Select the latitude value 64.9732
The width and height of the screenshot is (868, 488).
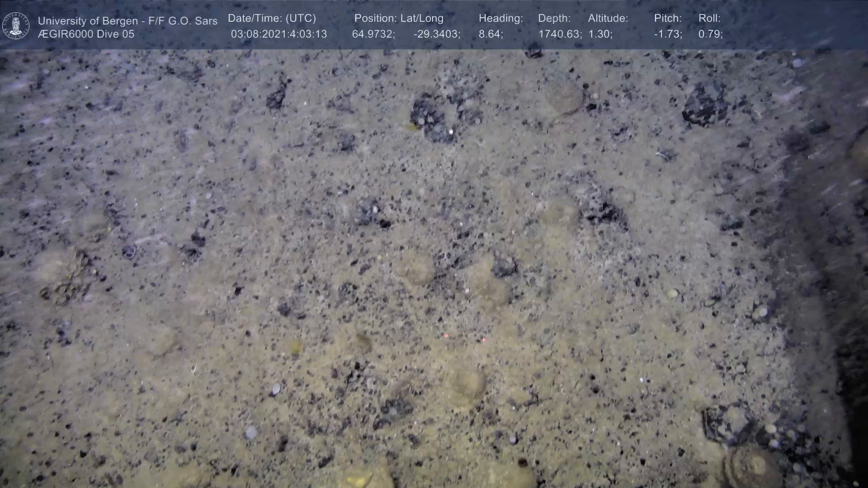click(373, 34)
